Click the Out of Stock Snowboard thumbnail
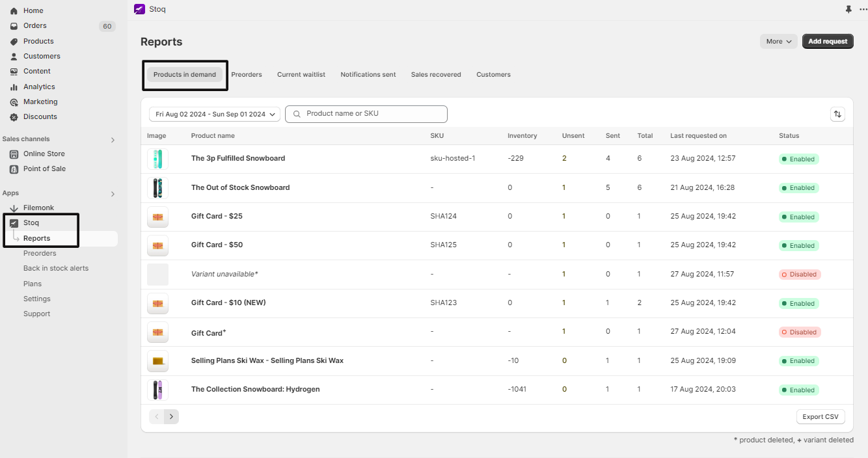Viewport: 868px width, 458px height. coord(157,188)
